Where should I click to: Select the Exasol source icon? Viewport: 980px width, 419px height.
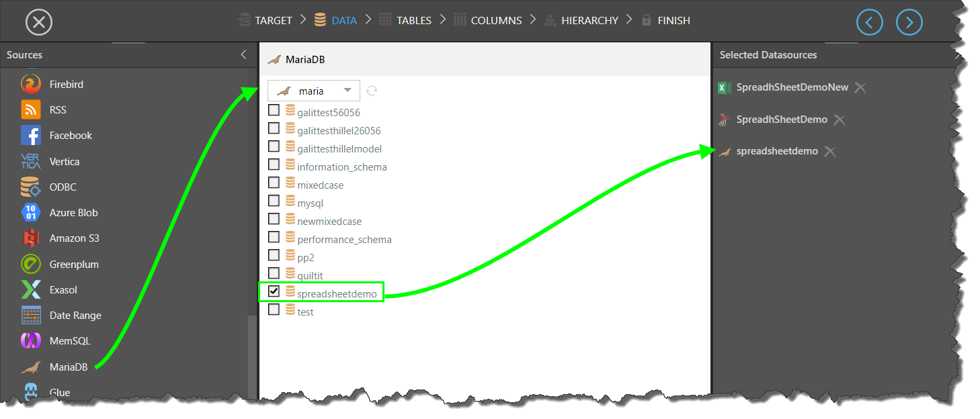[31, 289]
